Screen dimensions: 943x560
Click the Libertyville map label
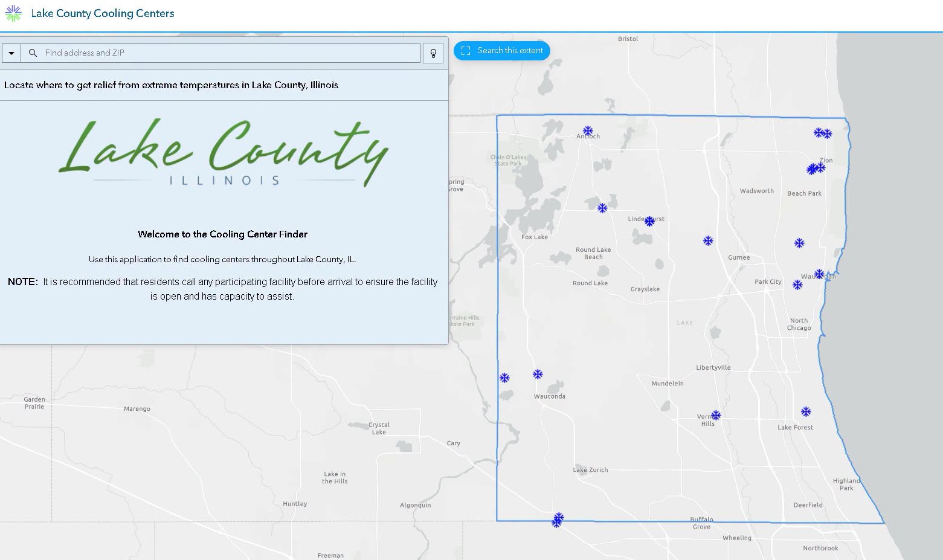(713, 367)
